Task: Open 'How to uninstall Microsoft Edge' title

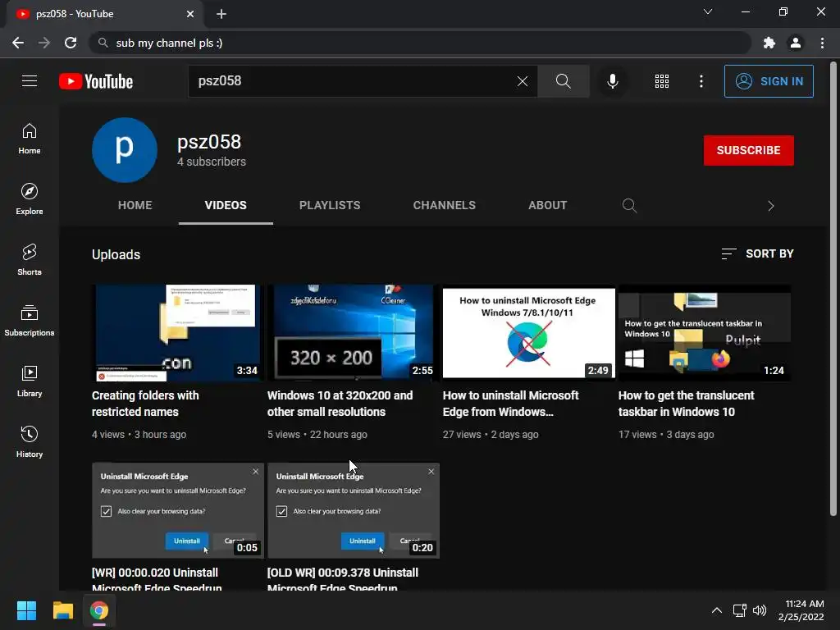Action: 510,404
